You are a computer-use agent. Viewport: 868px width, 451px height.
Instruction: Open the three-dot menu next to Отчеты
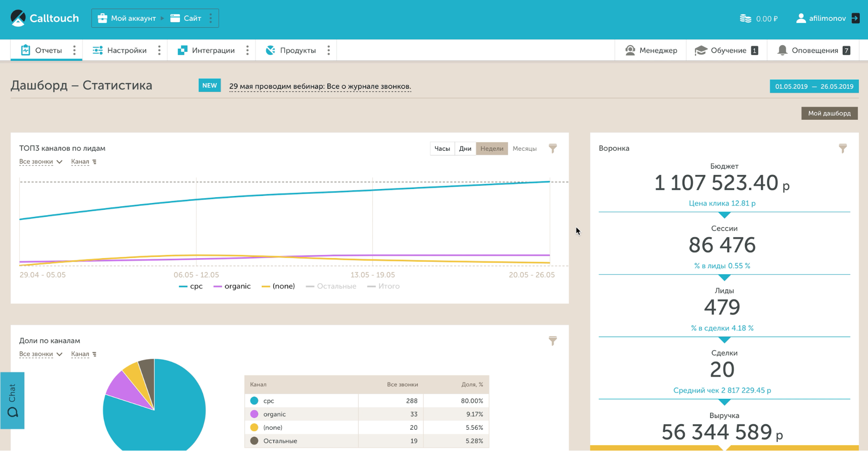point(74,50)
